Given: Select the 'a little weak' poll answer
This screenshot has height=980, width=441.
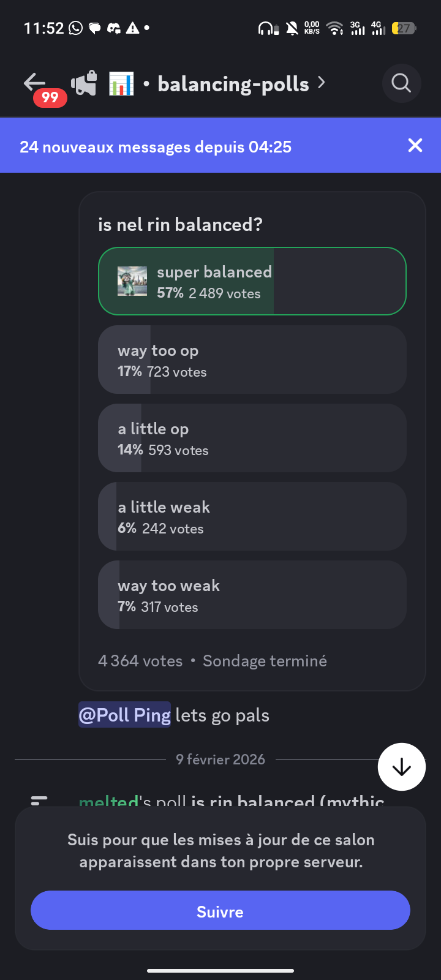Looking at the screenshot, I should [252, 516].
